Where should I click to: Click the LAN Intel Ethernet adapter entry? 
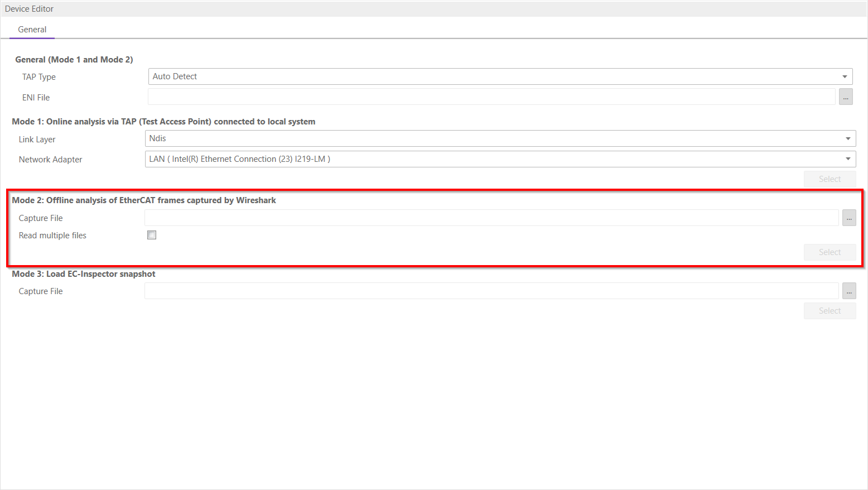[x=239, y=158]
